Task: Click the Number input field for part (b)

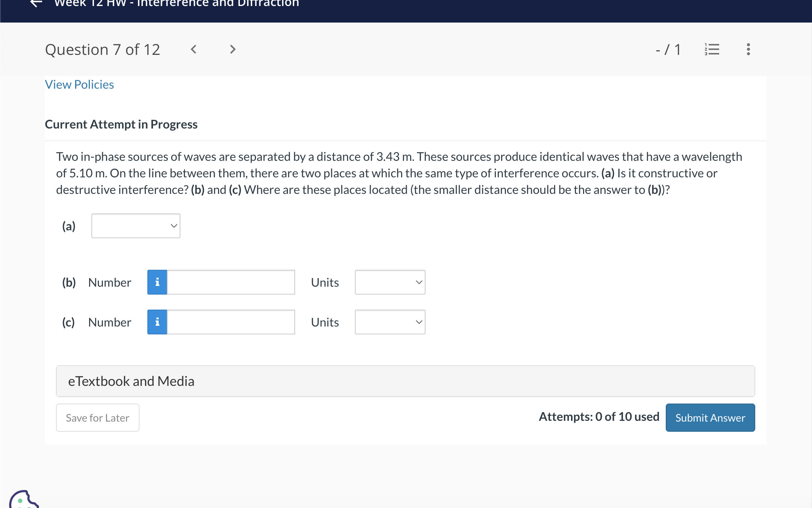Action: coord(230,282)
